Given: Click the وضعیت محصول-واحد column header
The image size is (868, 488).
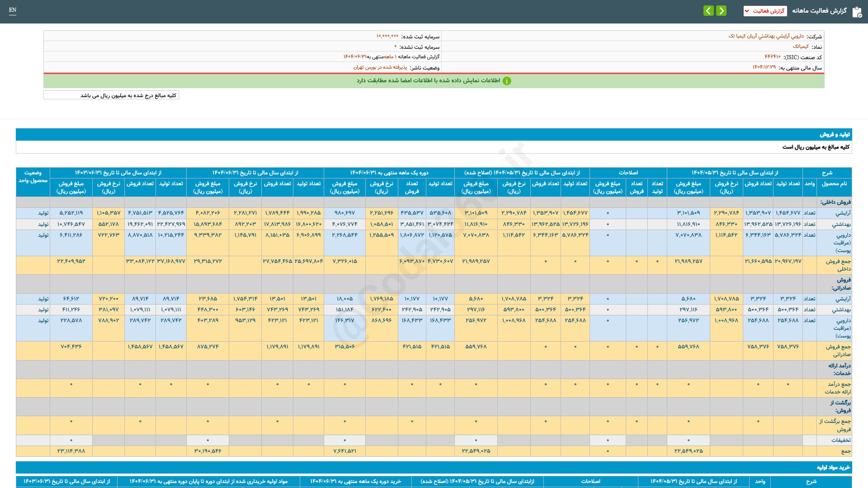Looking at the screenshot, I should click(x=33, y=177).
